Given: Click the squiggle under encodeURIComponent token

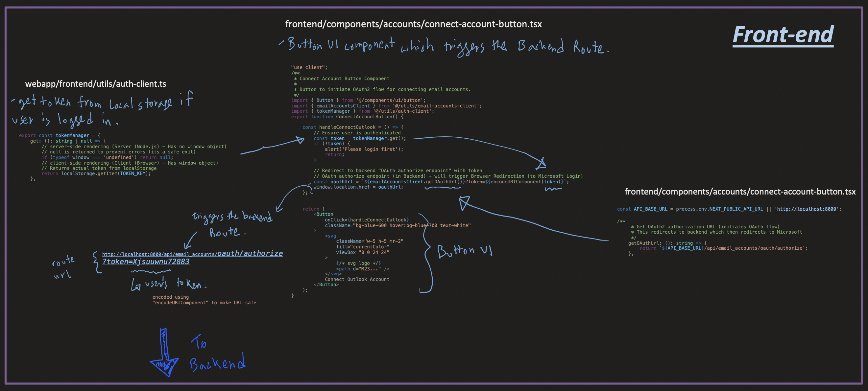Looking at the screenshot, I should click(553, 189).
